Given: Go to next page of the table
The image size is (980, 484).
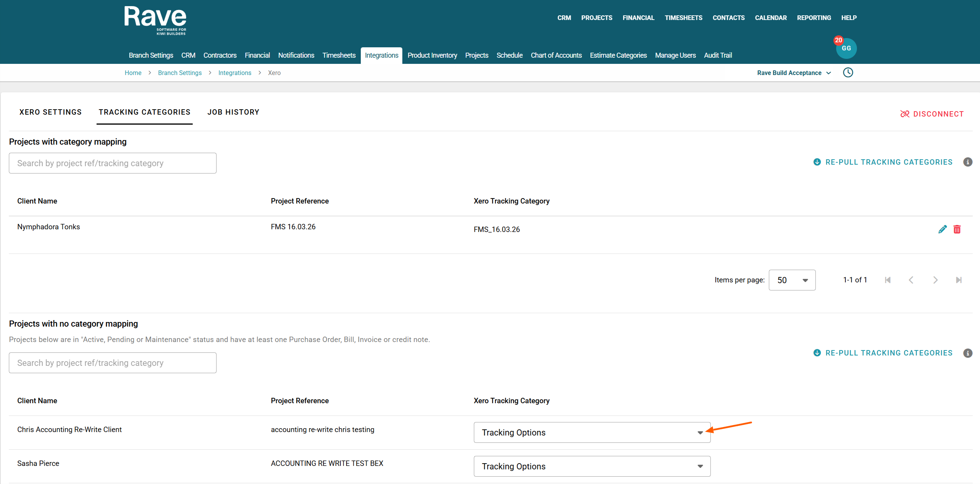Looking at the screenshot, I should [935, 280].
